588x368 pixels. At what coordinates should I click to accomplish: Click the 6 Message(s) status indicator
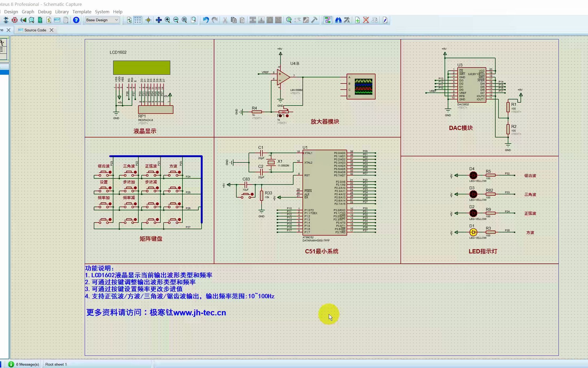coord(27,364)
